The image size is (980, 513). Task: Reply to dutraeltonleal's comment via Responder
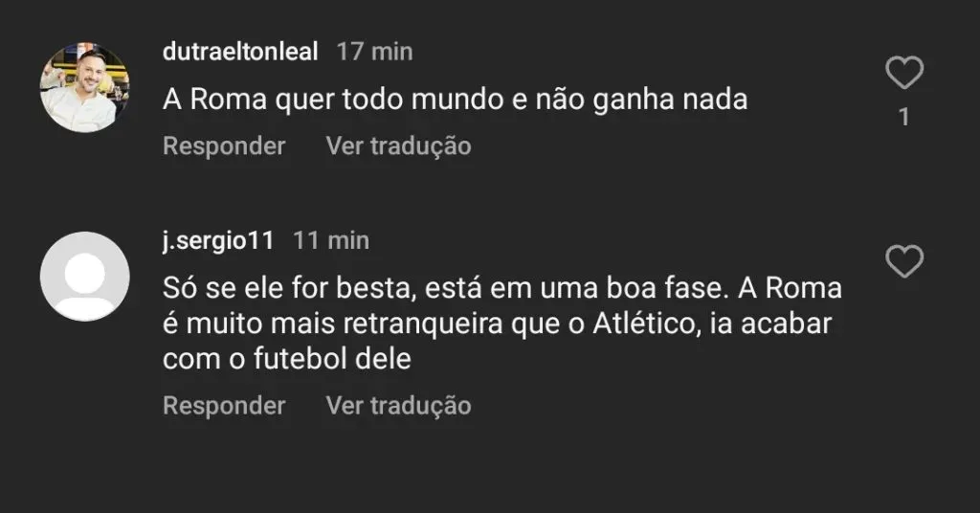coord(224,146)
